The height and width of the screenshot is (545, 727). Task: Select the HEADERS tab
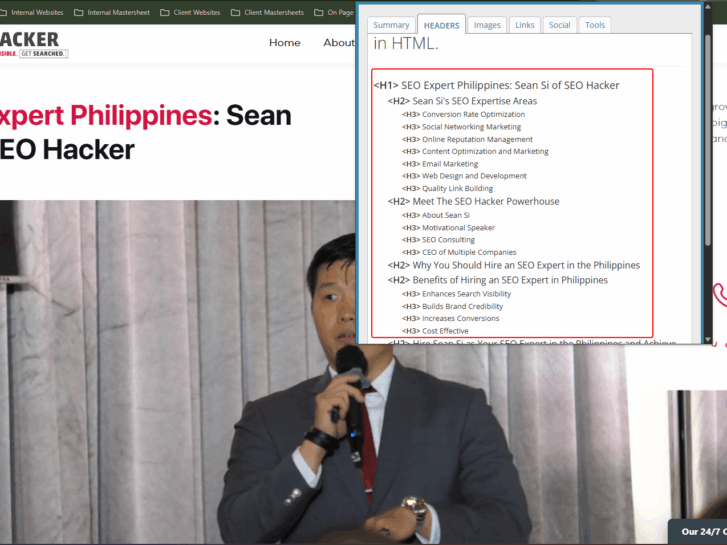point(441,25)
